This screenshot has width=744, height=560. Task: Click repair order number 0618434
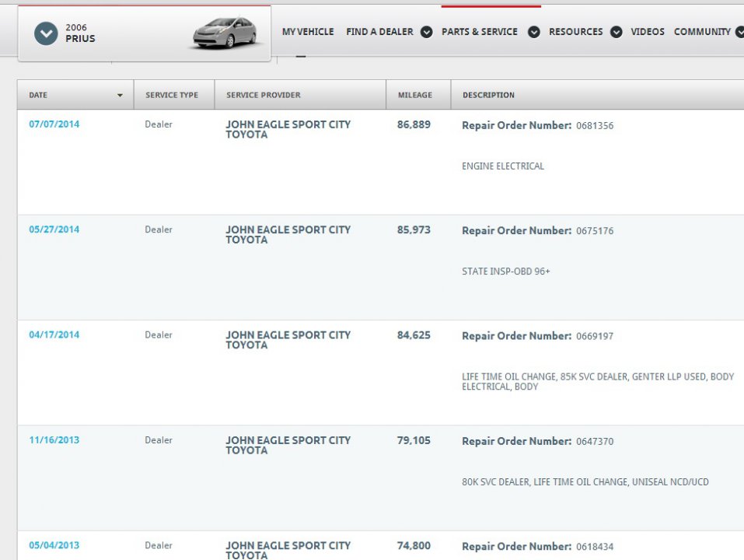point(595,548)
